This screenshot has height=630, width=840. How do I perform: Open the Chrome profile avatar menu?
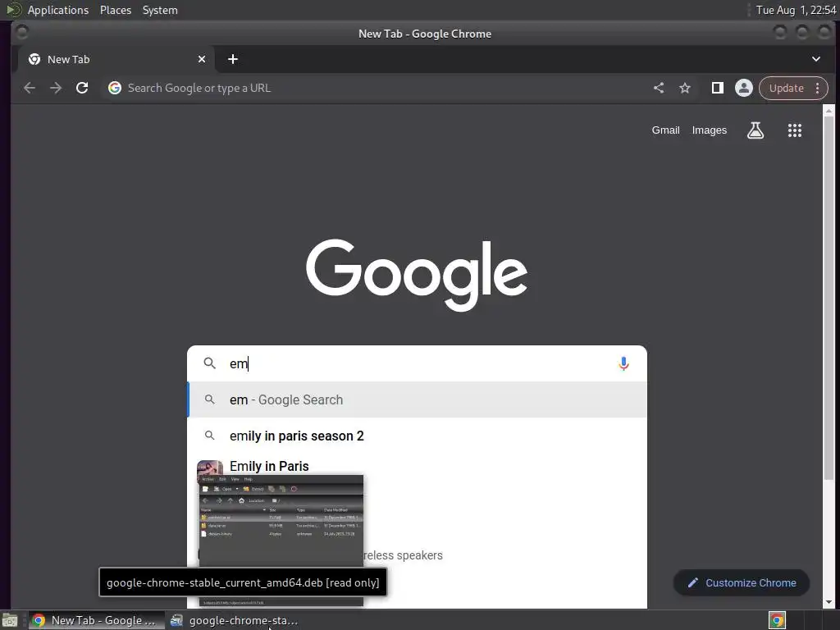743,88
